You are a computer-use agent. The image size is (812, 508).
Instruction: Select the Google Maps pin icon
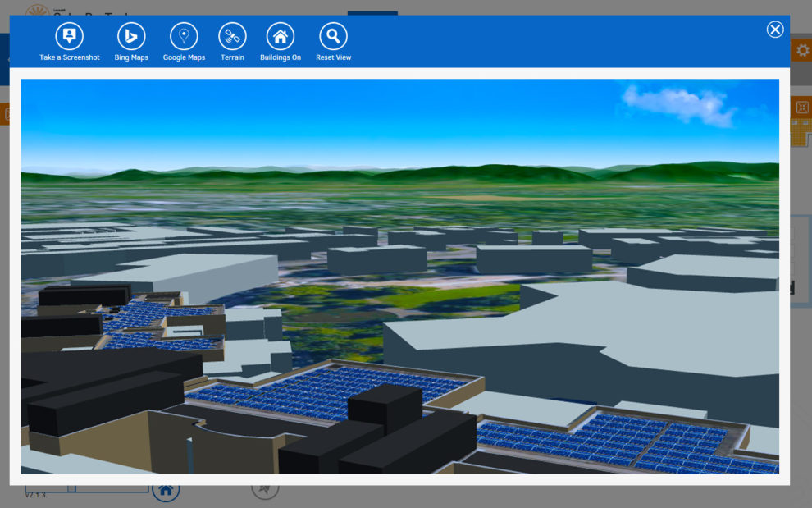tap(184, 36)
